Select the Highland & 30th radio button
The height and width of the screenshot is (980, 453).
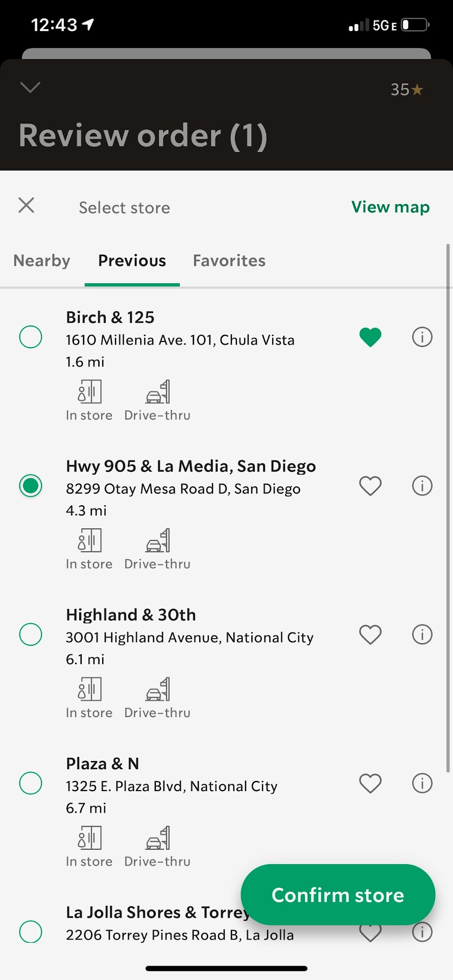31,635
